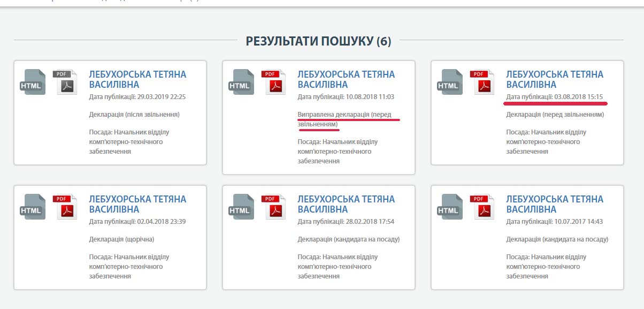Click name link in the 10.07.2017 declaration card
This screenshot has width=644, height=309.
[x=555, y=204]
